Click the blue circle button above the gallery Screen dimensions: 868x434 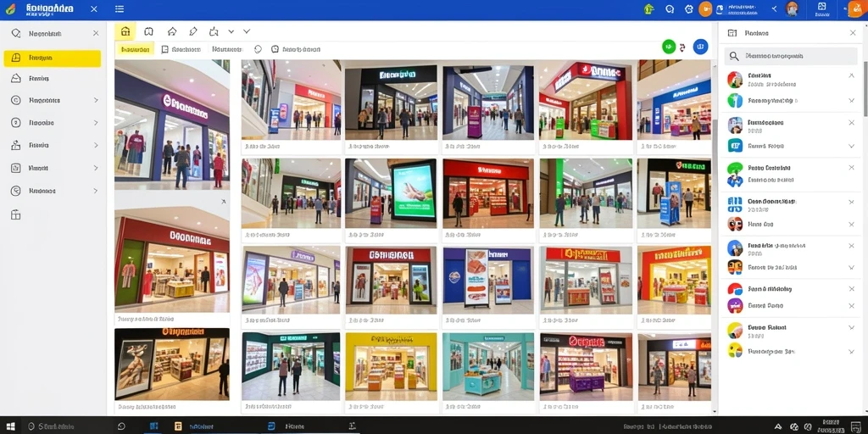700,47
